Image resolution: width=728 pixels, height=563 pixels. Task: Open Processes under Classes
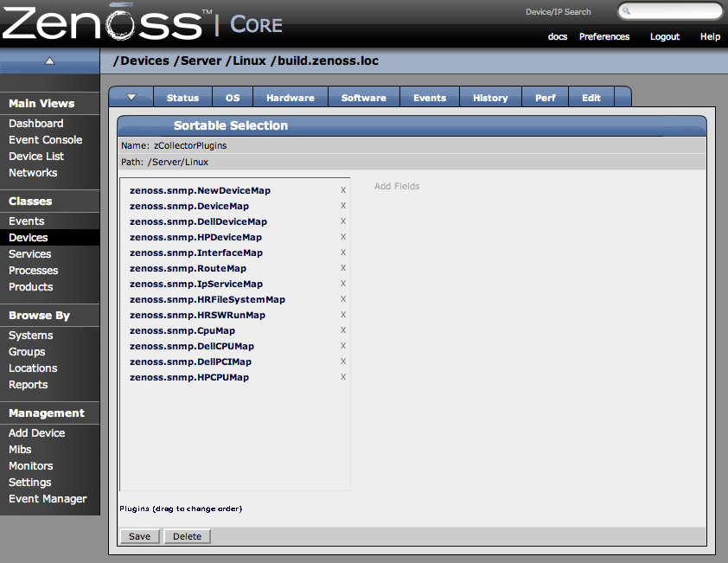(34, 271)
